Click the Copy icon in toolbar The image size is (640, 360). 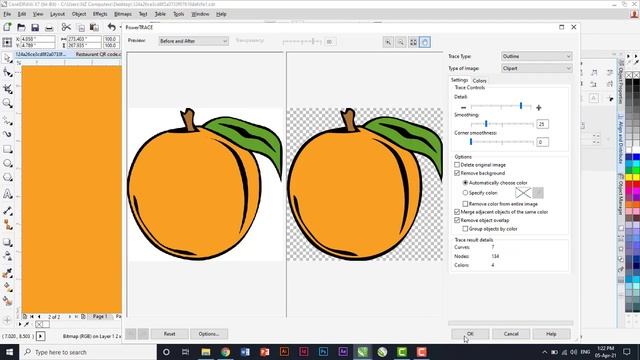point(81,28)
